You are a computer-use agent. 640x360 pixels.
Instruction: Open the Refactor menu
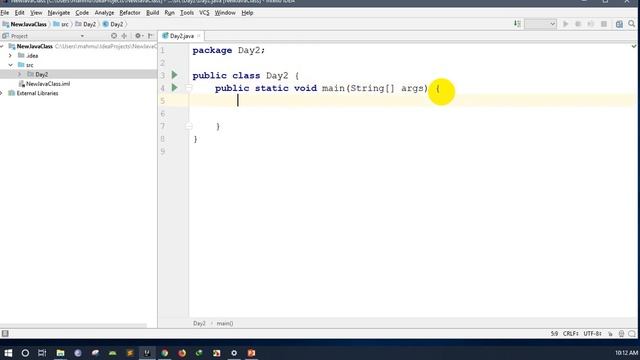tap(130, 13)
